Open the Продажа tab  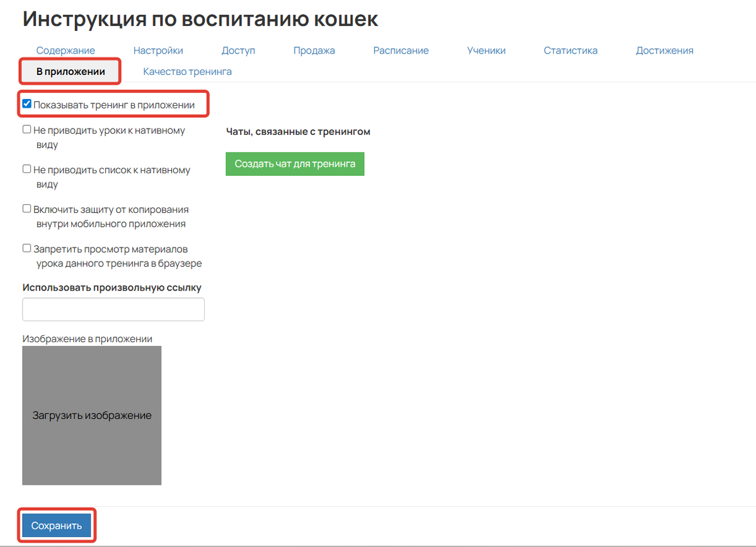coord(314,50)
